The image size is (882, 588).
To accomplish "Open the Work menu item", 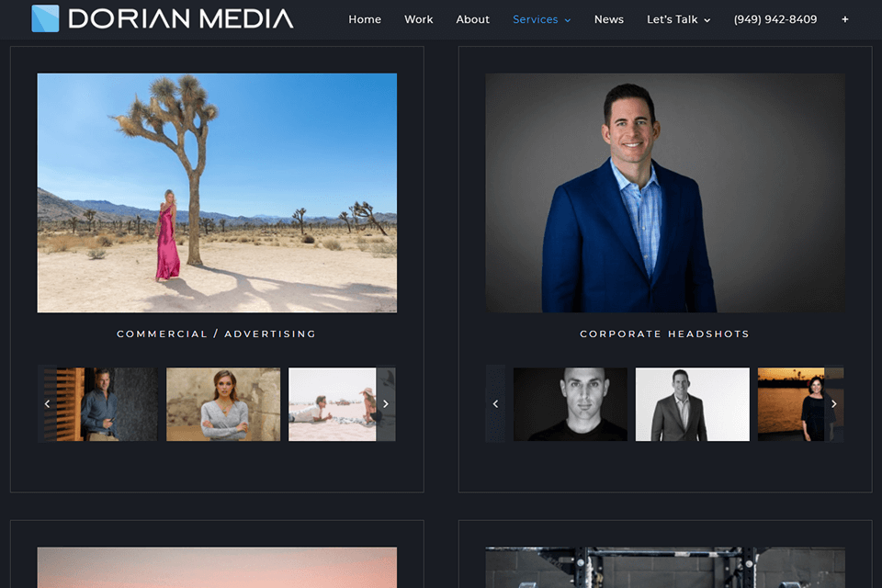I will coord(419,19).
